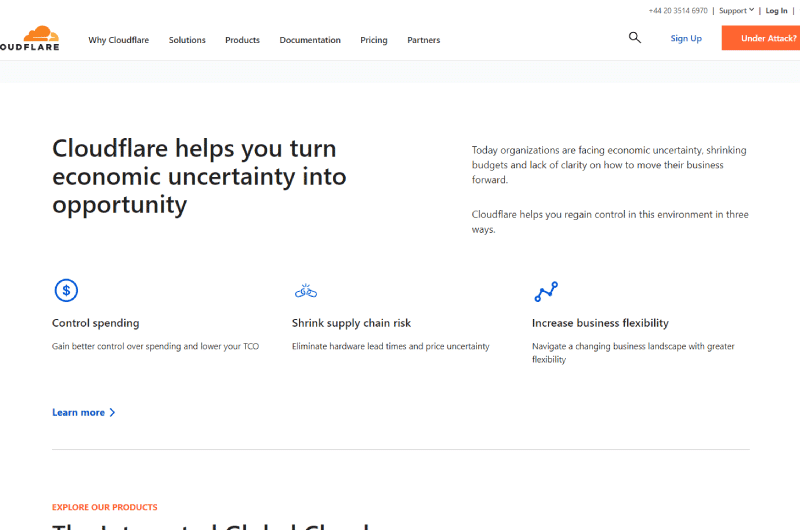
Task: Open the Partners menu
Action: [423, 40]
